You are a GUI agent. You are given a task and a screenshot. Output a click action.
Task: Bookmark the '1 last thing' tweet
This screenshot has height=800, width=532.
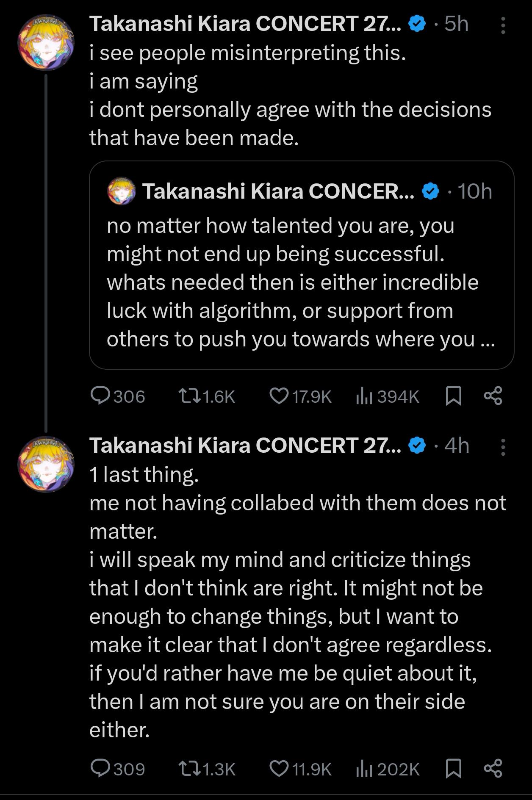point(454,768)
